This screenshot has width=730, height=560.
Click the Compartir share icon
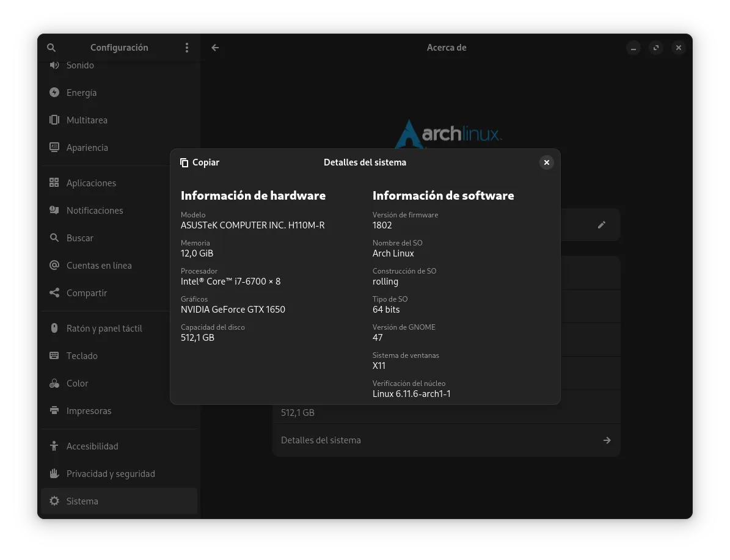click(54, 293)
